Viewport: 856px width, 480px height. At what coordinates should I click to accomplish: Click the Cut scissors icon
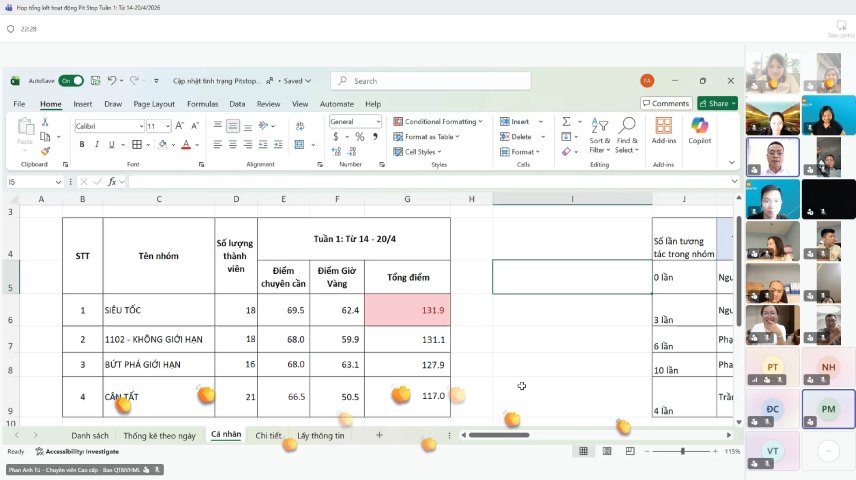click(x=45, y=122)
